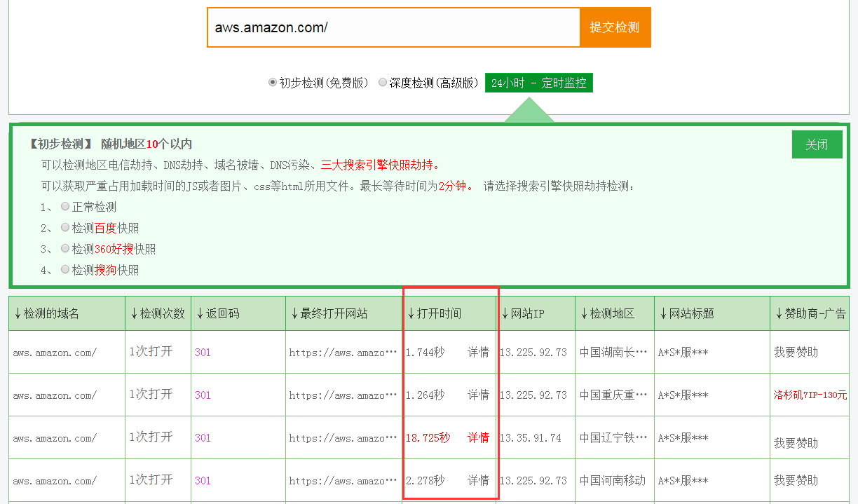Screen dimensions: 858x504
Task: Click 1次打开 in the 1.744秒 row
Action: click(x=151, y=351)
